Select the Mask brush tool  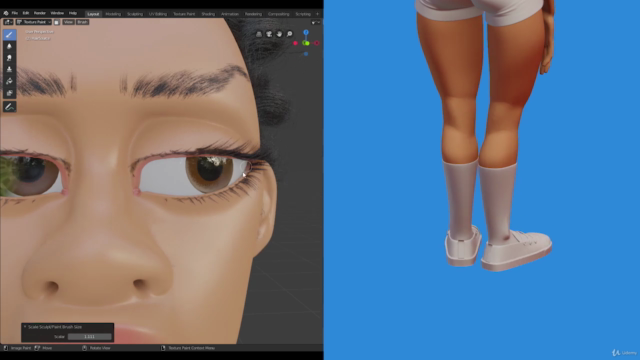pos(9,93)
